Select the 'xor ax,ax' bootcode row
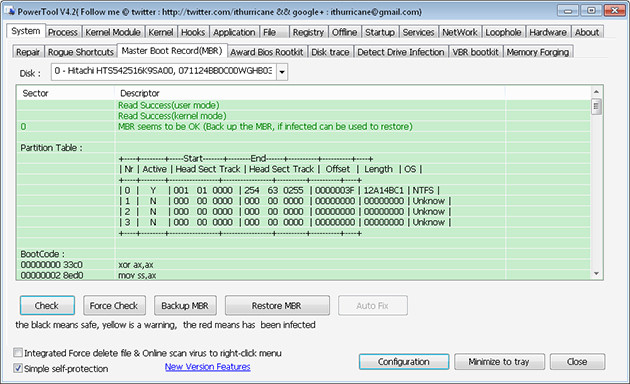 coord(303,265)
